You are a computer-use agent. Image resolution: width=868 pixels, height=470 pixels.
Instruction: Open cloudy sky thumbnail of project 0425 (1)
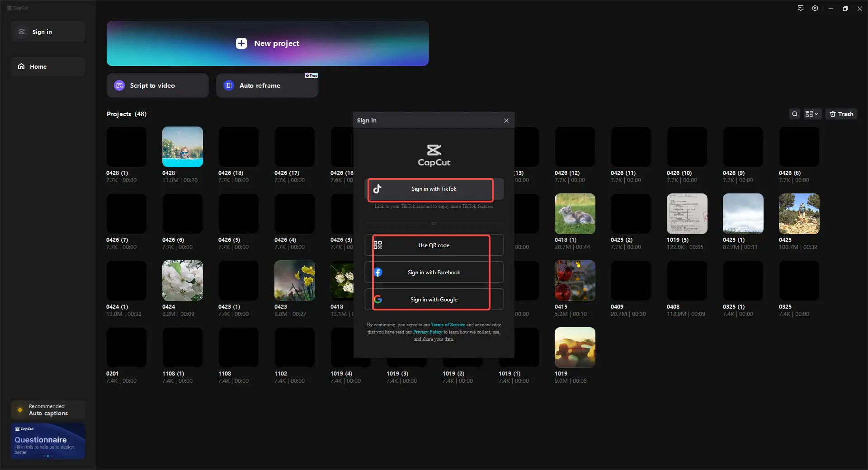tap(743, 214)
